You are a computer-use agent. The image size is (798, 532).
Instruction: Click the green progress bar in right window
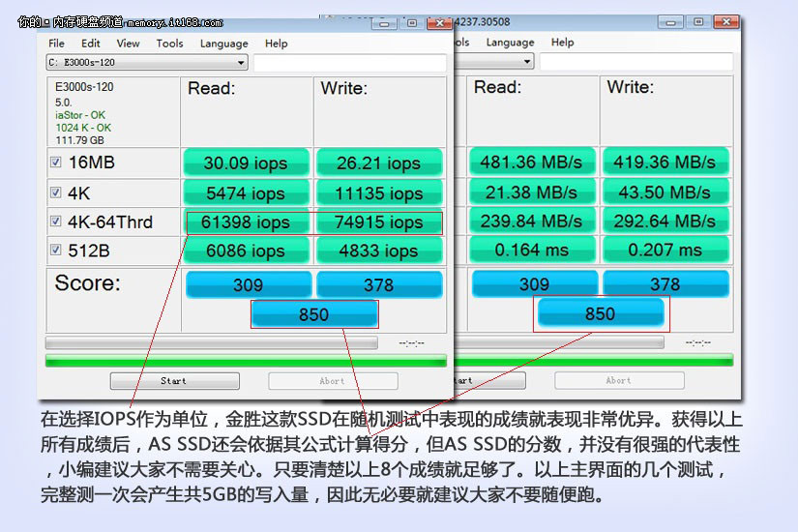[593, 361]
